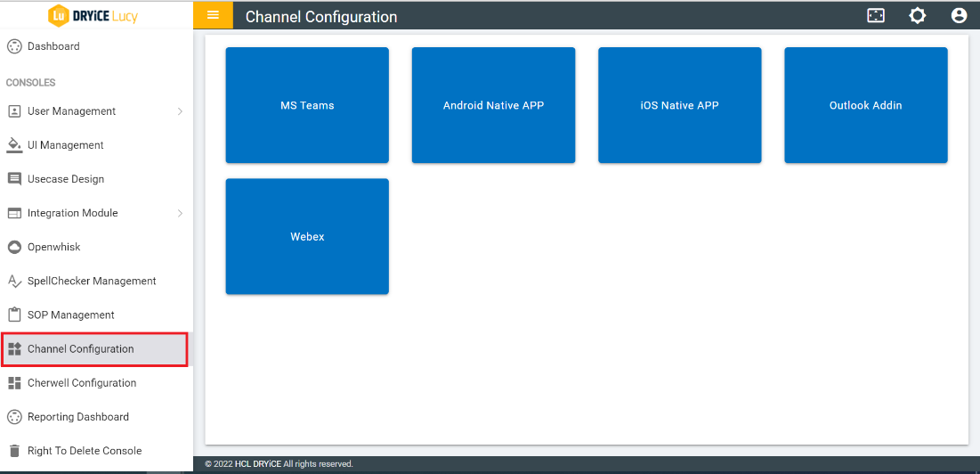Open the Outlook Addin channel tile
Screen dimensions: 980x474
click(x=865, y=105)
